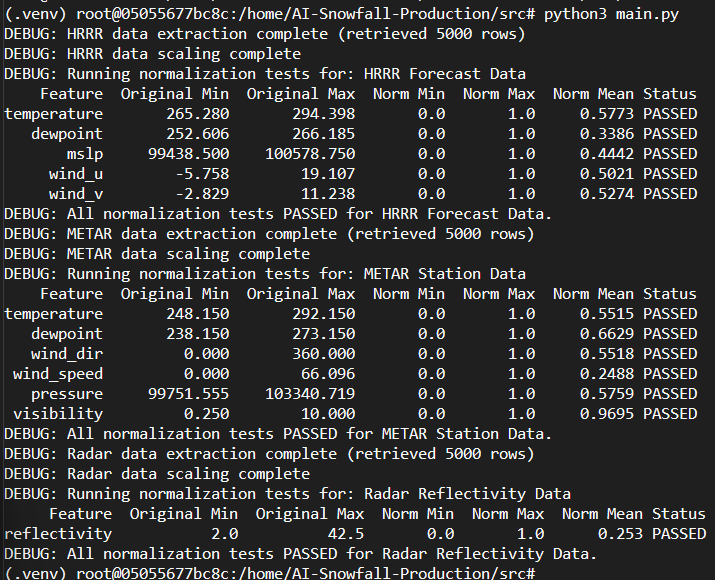Select the HRRR dewpoint Original Min value 252.606

[197, 134]
